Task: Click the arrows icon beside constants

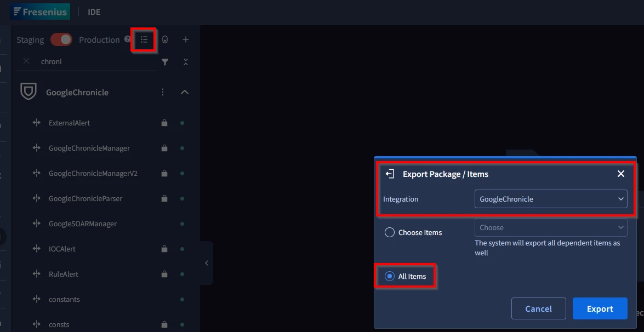Action: [37, 299]
